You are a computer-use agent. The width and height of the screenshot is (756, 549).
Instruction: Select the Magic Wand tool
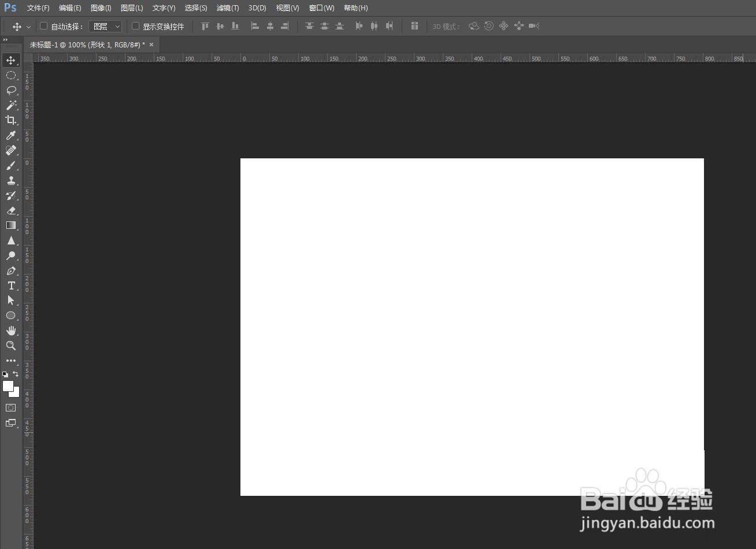(11, 105)
